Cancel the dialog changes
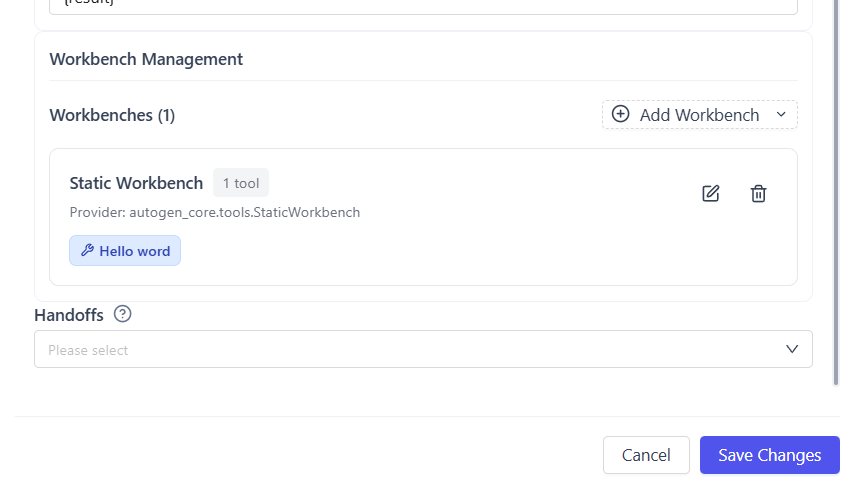The image size is (868, 492). pyautogui.click(x=646, y=455)
